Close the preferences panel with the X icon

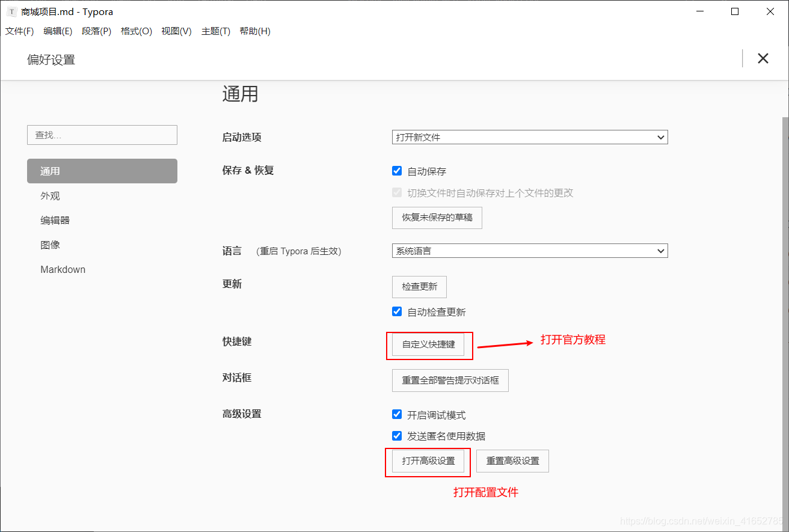(x=763, y=58)
